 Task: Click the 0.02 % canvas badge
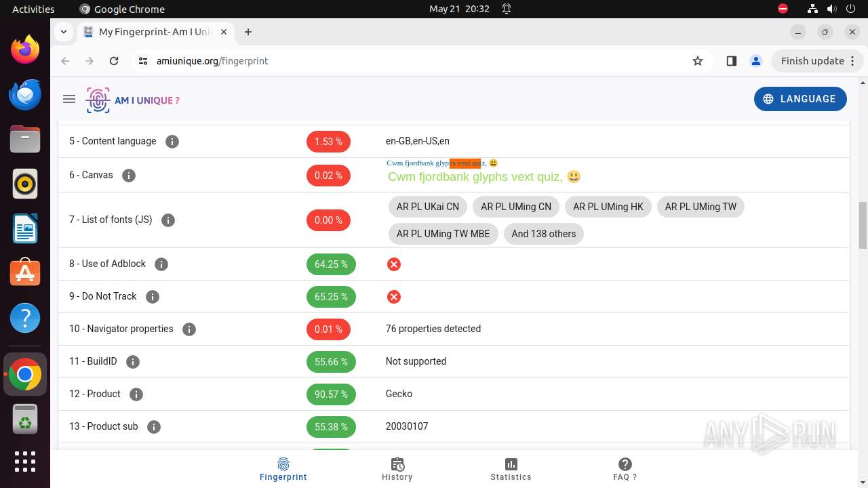328,176
